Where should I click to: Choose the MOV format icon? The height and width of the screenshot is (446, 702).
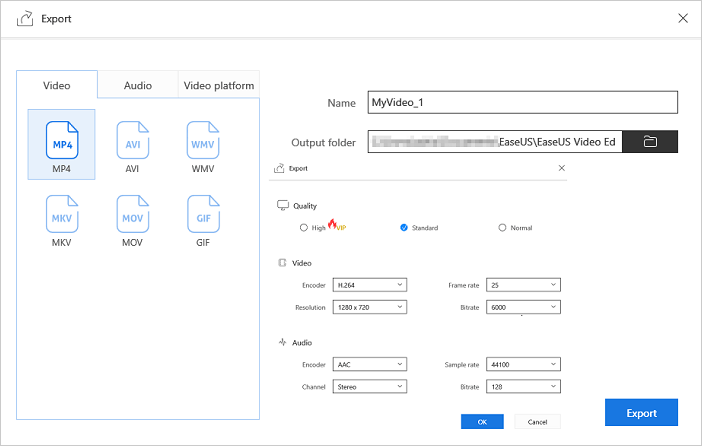tap(132, 214)
